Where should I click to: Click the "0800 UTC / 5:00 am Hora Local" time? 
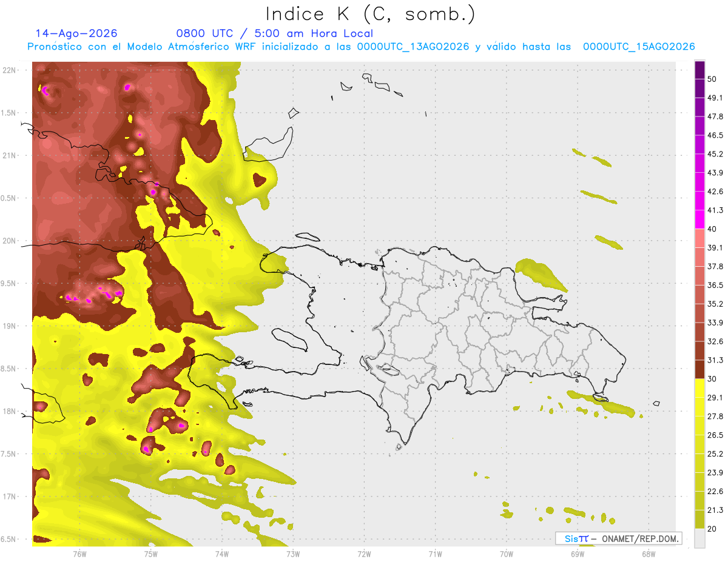point(274,34)
